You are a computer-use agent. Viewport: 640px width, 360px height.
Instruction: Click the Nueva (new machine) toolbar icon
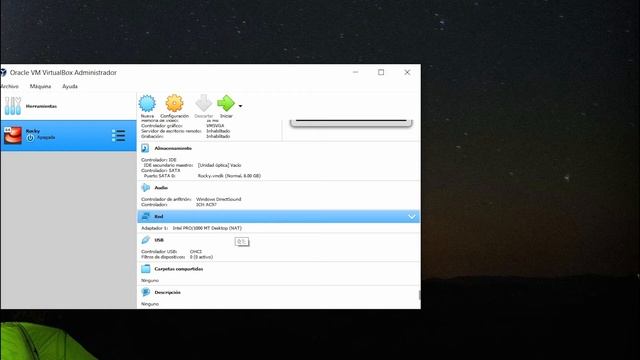click(x=147, y=103)
